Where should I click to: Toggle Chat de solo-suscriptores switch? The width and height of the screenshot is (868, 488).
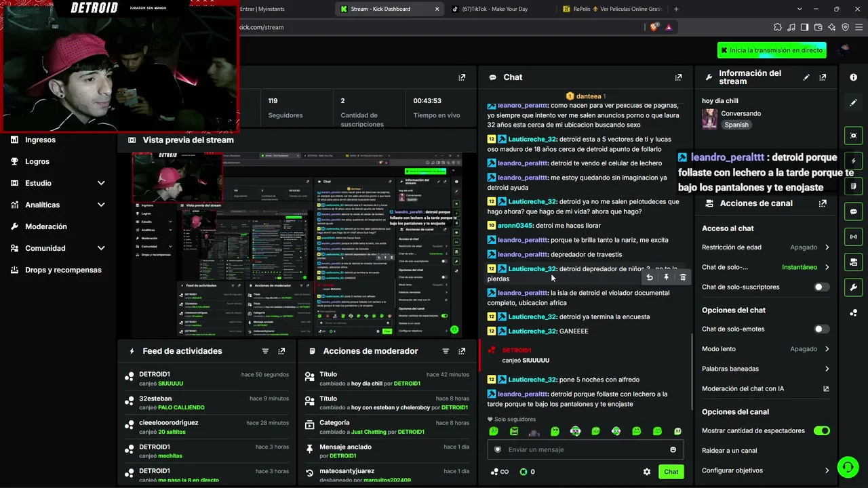coord(821,287)
